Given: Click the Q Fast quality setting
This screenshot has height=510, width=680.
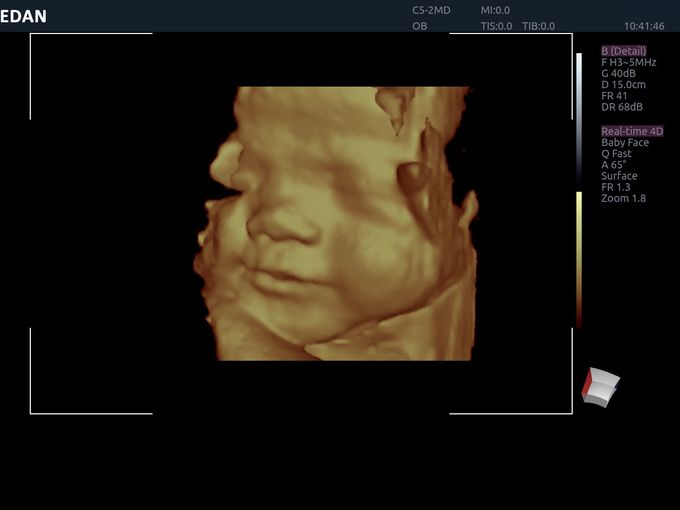Looking at the screenshot, I should click(618, 154).
